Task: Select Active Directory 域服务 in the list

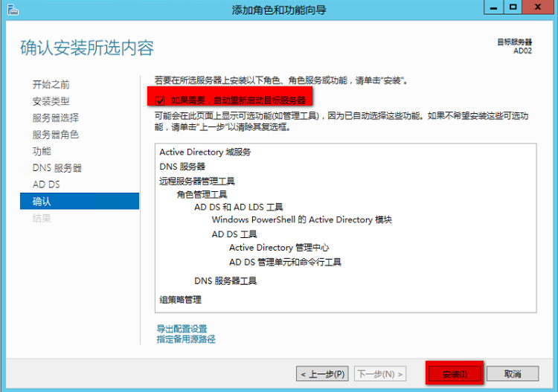Action: click(x=205, y=152)
